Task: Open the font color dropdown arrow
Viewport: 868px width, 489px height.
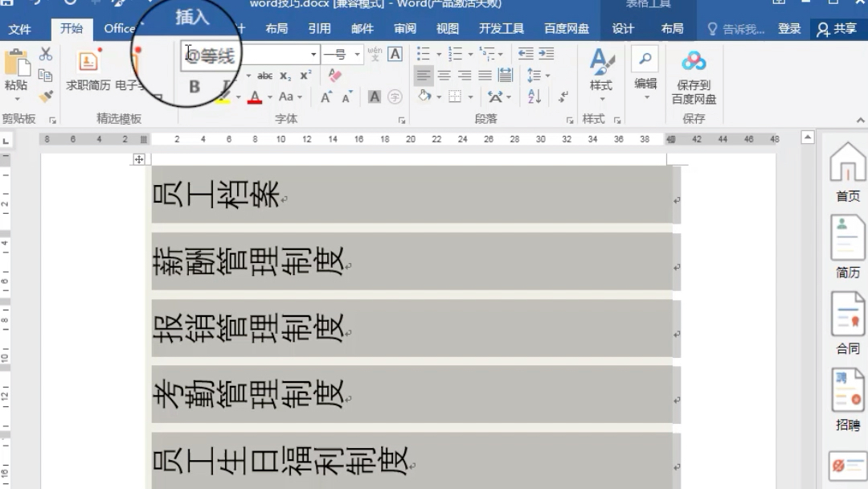Action: coord(270,97)
